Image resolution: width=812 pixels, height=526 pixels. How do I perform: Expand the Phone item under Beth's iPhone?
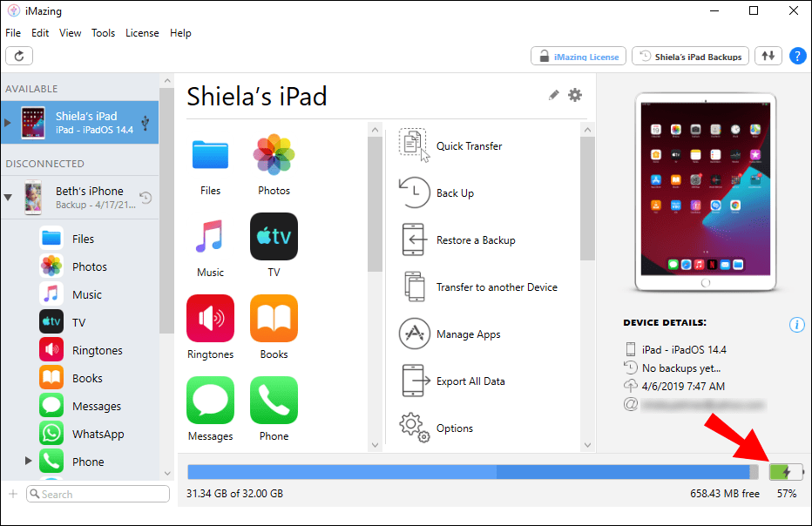(28, 460)
